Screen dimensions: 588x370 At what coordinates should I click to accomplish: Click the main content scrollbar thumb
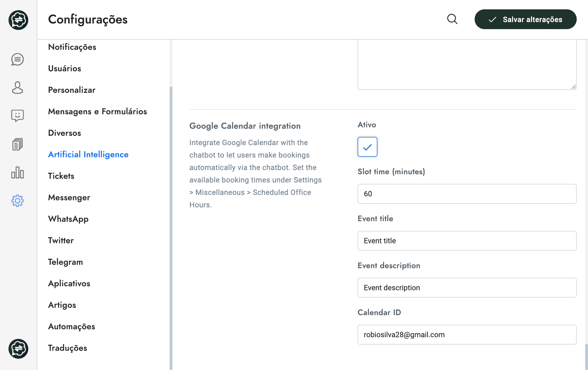click(586, 357)
